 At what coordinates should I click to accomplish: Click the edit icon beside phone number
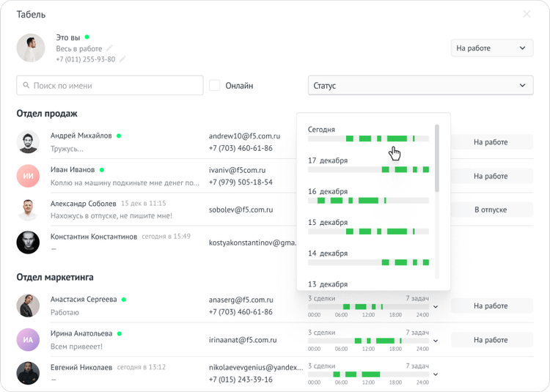click(122, 59)
